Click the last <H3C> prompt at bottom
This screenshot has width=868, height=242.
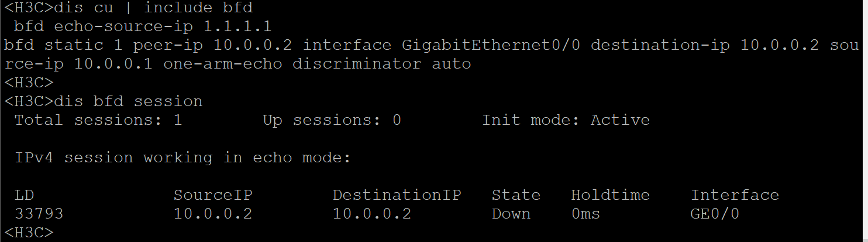click(x=28, y=233)
